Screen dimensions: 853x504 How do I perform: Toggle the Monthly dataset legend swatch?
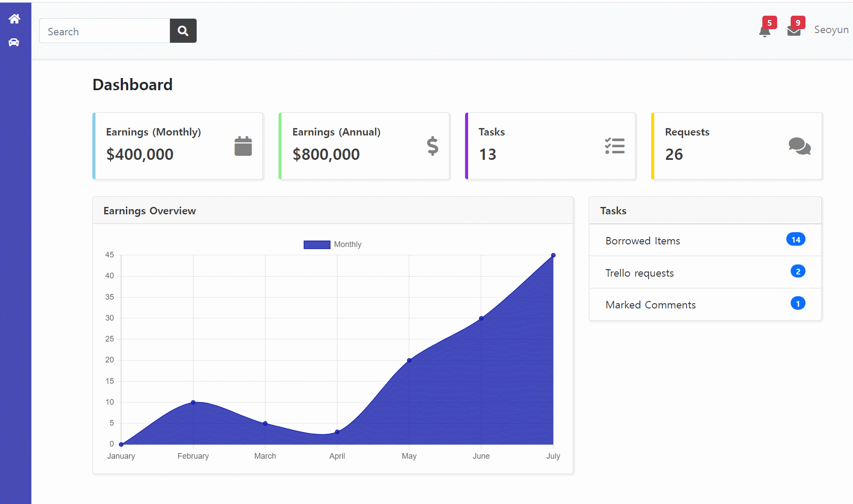click(317, 244)
